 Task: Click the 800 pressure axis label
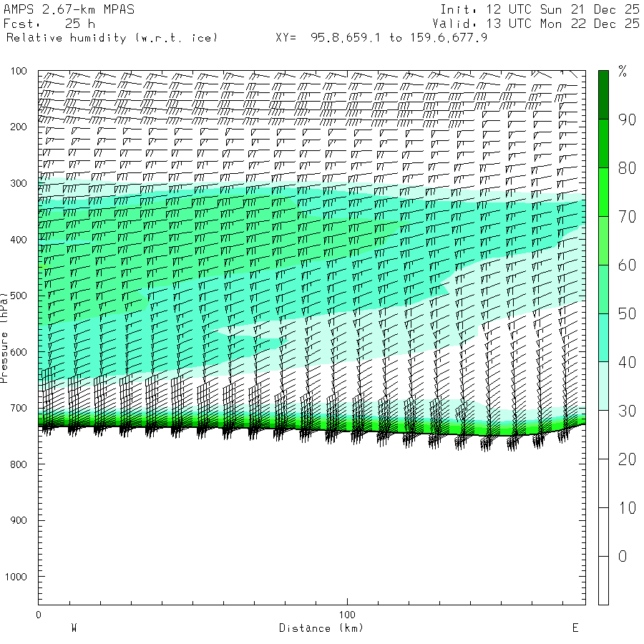pos(19,464)
